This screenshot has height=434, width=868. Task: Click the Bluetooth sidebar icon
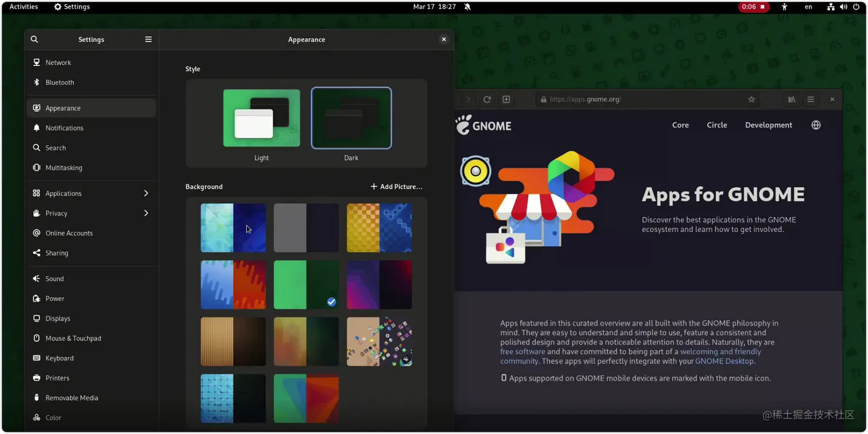click(x=37, y=82)
